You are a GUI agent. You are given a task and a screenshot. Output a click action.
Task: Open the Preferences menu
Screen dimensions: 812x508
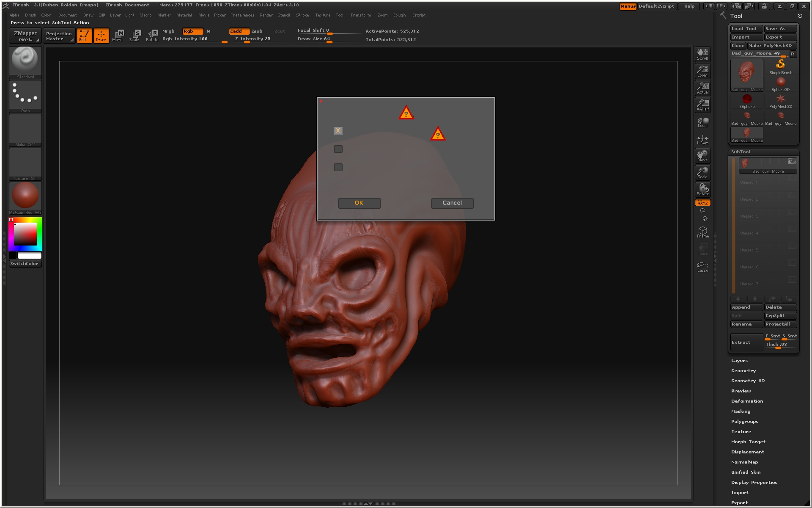(242, 15)
